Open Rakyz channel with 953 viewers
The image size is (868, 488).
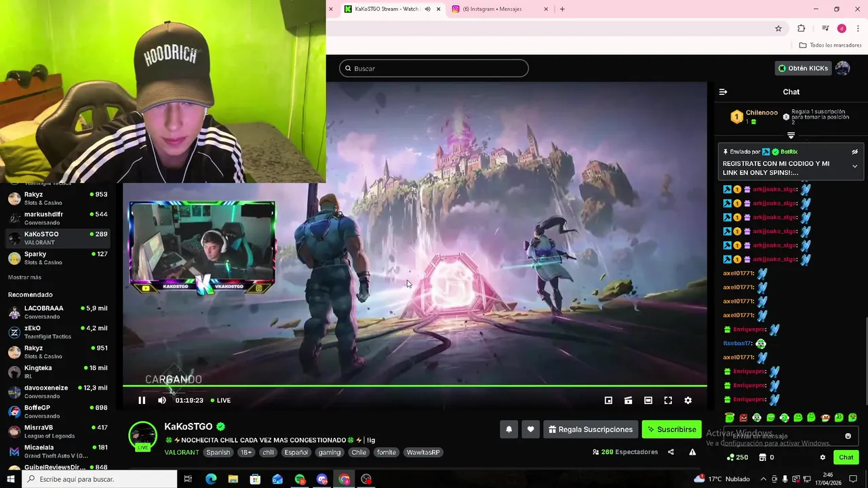click(58, 198)
